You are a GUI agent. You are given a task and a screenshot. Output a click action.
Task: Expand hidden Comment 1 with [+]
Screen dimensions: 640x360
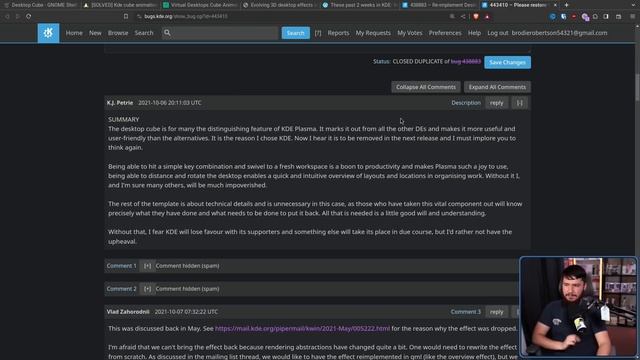[x=147, y=266]
